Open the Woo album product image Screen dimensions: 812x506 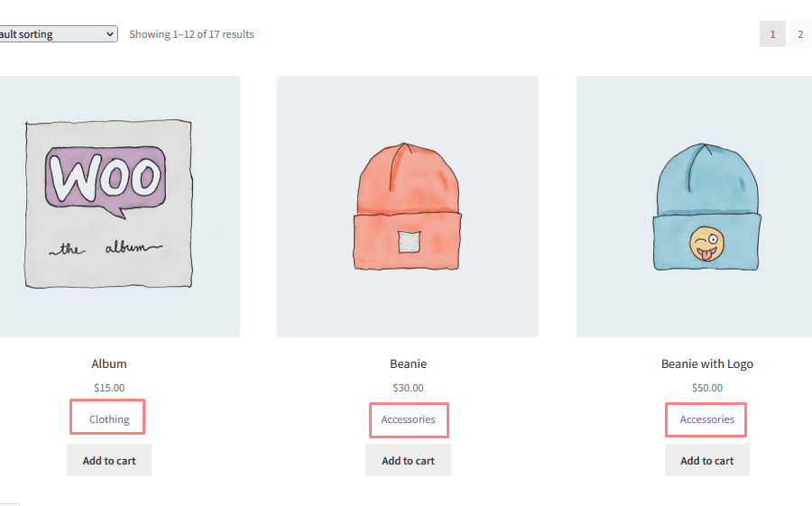[x=120, y=207]
